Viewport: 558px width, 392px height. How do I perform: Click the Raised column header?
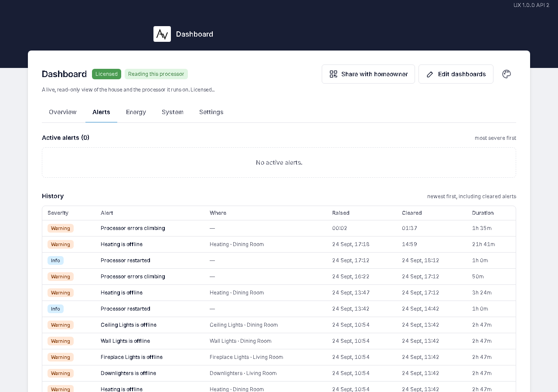(x=341, y=213)
